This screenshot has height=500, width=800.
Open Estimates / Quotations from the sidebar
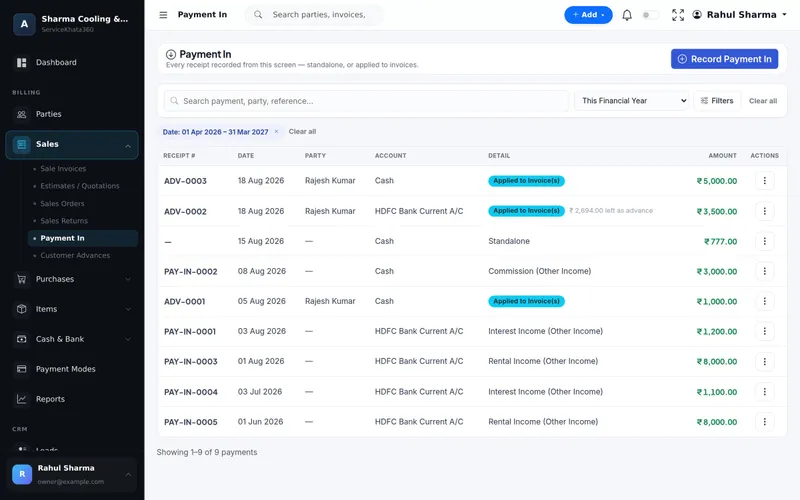[80, 186]
